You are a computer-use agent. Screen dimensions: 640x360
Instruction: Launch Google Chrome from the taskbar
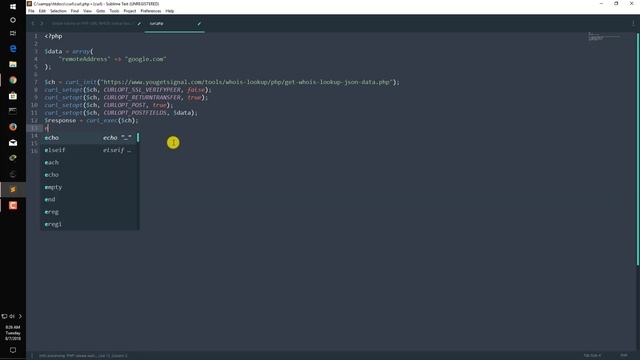[x=13, y=80]
